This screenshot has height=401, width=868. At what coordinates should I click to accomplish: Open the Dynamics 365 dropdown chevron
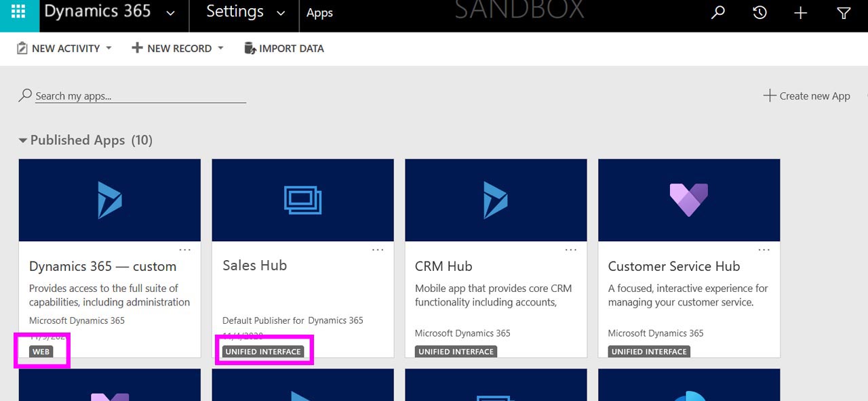(x=170, y=14)
